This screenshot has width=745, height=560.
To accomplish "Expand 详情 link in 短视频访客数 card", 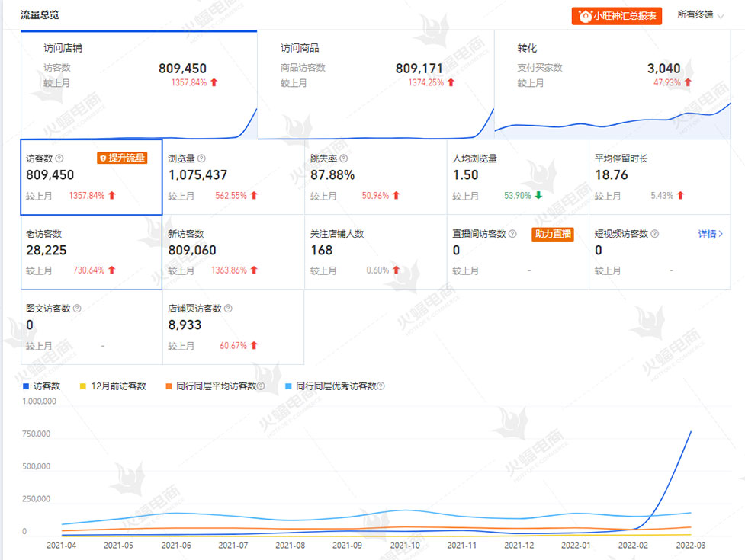I will tap(711, 234).
